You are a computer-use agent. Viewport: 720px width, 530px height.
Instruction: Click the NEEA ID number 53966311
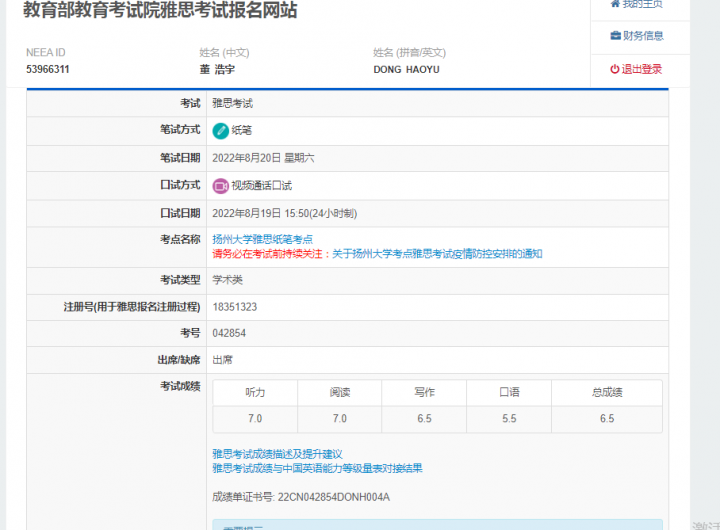48,70
